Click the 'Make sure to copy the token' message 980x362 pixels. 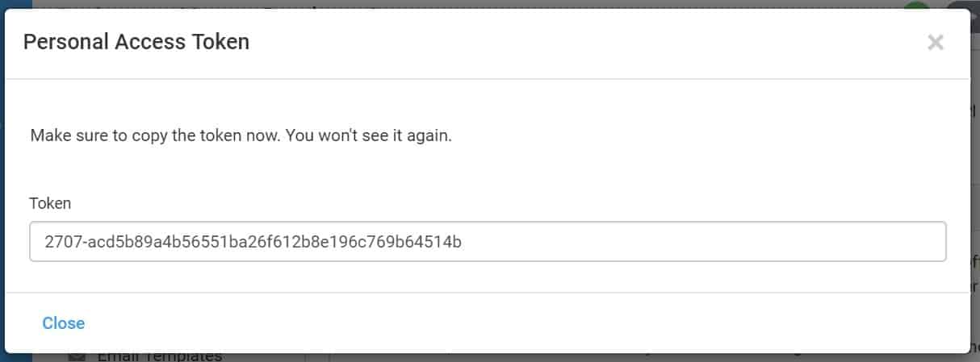click(x=241, y=135)
